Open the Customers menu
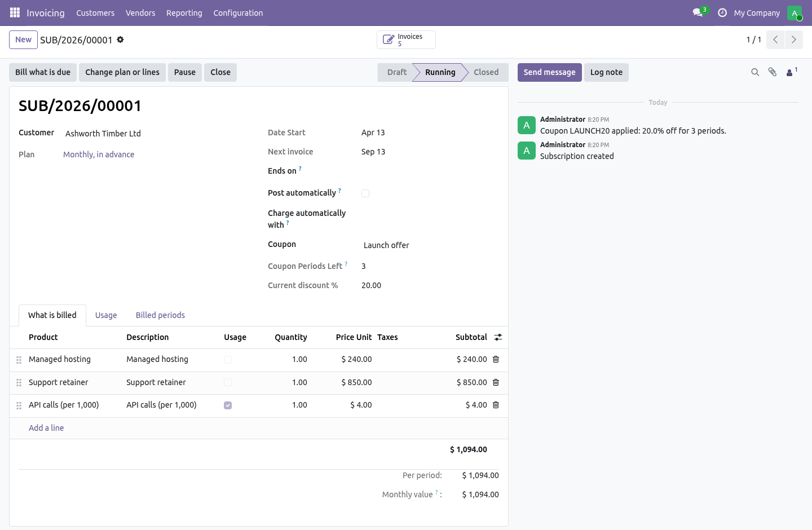 95,12
